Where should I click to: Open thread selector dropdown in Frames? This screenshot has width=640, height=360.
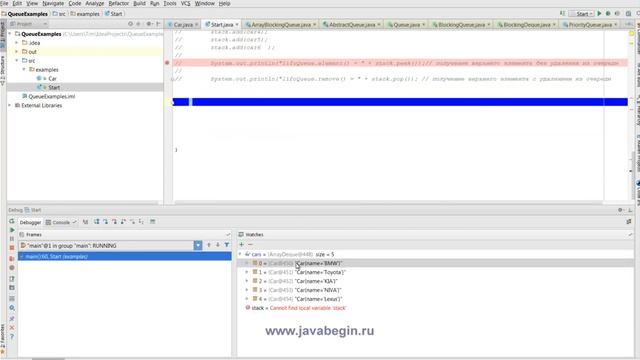(x=198, y=245)
